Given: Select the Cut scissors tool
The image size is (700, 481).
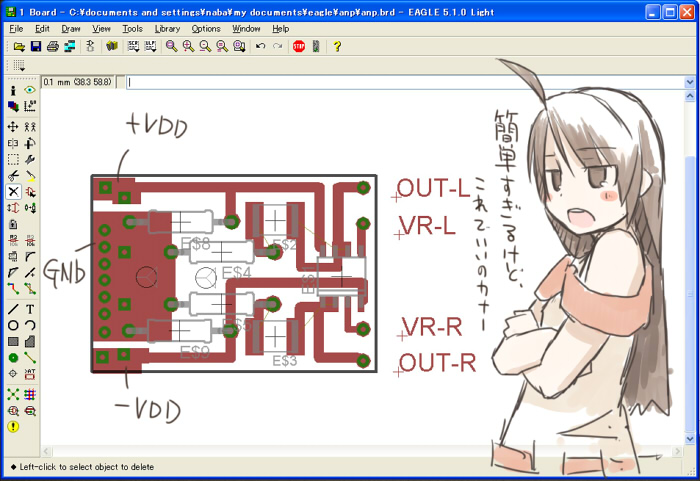Looking at the screenshot, I should tap(13, 176).
